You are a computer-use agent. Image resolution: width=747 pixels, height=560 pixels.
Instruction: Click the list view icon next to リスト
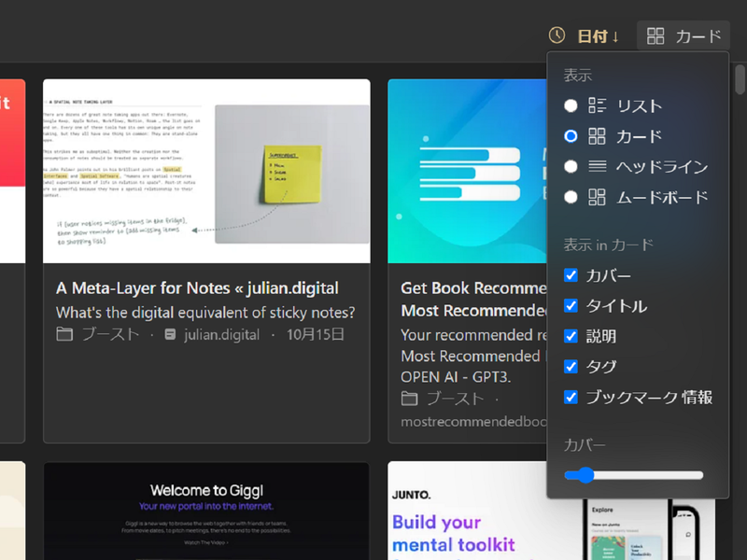click(x=598, y=105)
